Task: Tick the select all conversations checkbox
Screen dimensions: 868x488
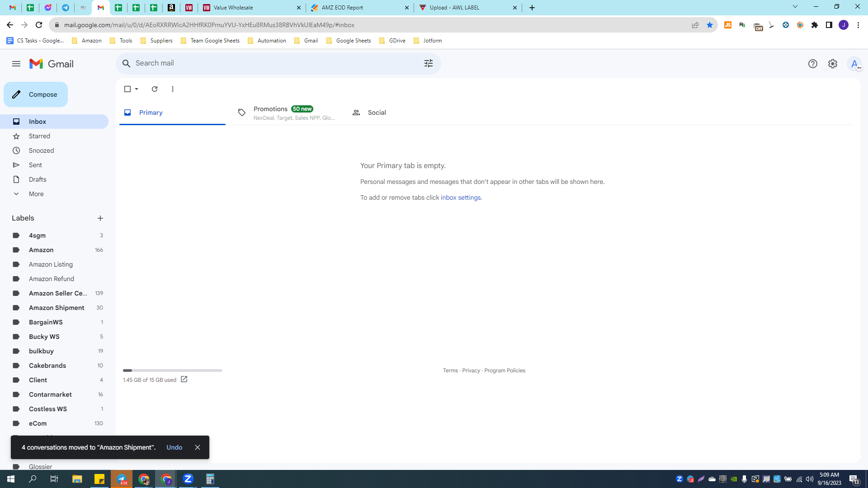Action: 127,89
